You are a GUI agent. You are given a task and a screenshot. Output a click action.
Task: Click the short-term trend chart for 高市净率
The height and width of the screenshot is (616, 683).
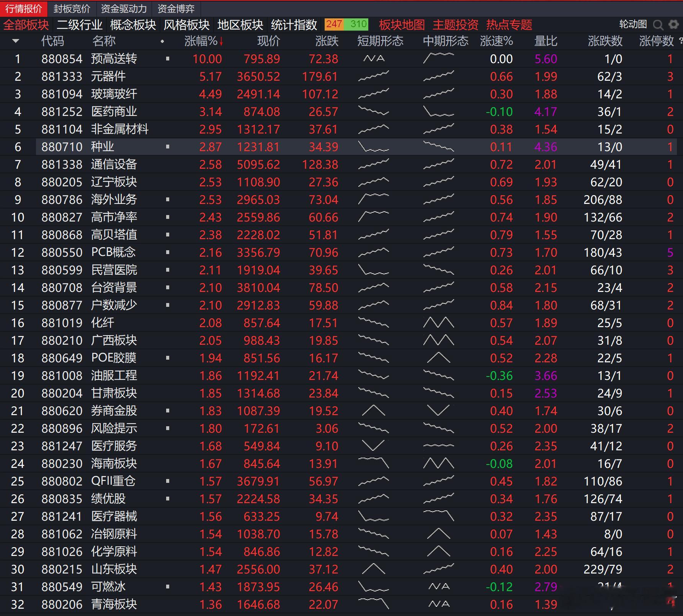coord(373,217)
